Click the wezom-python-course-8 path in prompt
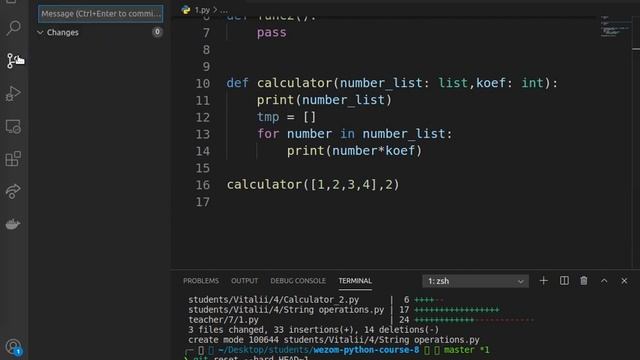Viewport: 640px width, 360px height. [366, 350]
